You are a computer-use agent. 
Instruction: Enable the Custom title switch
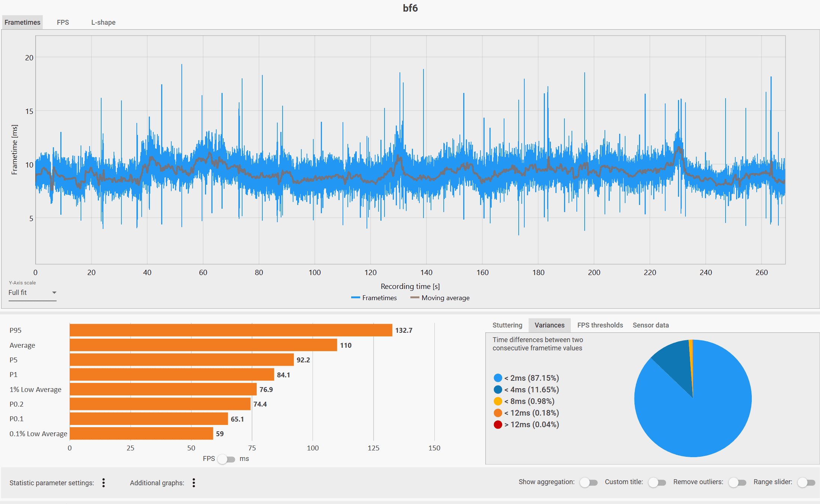coord(657,482)
